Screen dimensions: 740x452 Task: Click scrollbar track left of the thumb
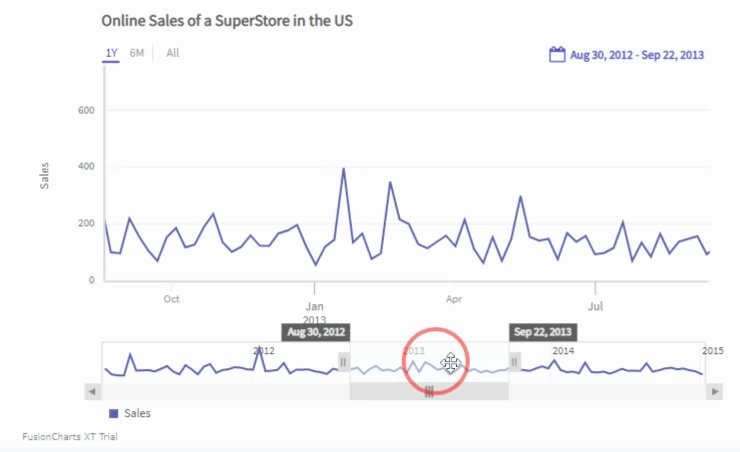[x=220, y=392]
